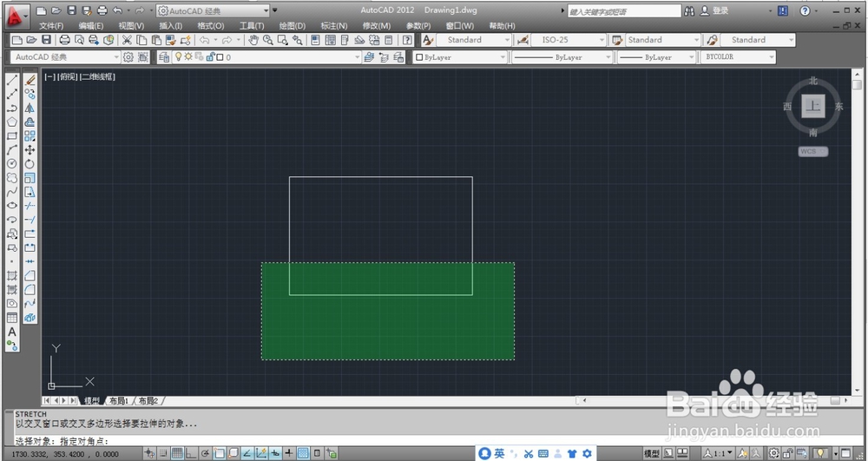The image size is (868, 461).
Task: Open the AutoCAD 经典 workspace dropdown in title bar
Action: (213, 10)
